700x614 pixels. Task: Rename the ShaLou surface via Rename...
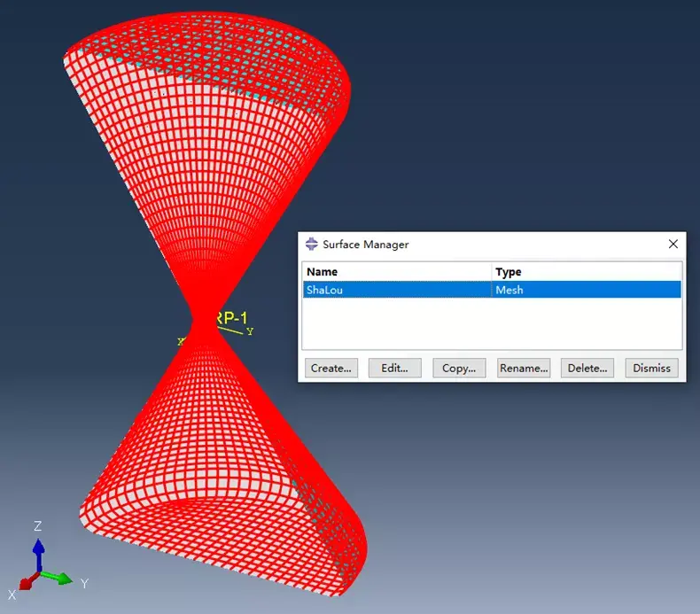[x=524, y=368]
